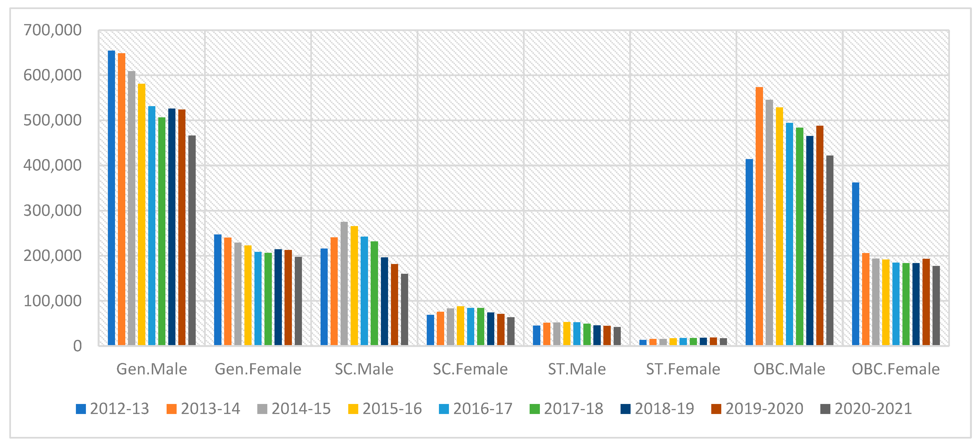The width and height of the screenshot is (980, 445).
Task: Click the tallest blue Gen.Male 2012-13 bar
Action: click(x=111, y=198)
